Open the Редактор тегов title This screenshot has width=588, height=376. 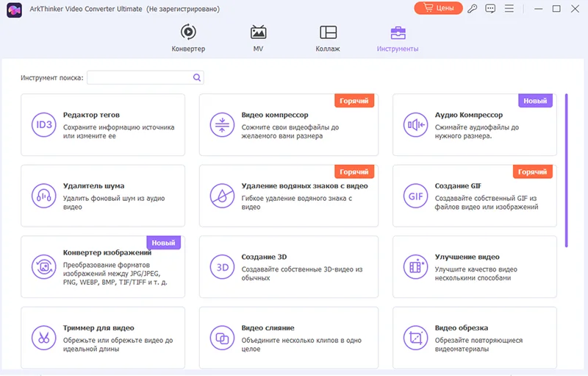coord(91,115)
